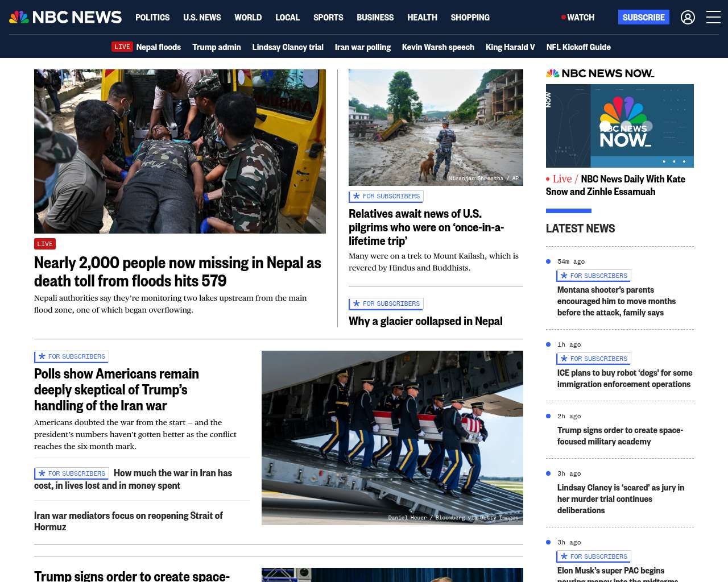Click the LIVE tag under the ambulance photo

point(45,244)
